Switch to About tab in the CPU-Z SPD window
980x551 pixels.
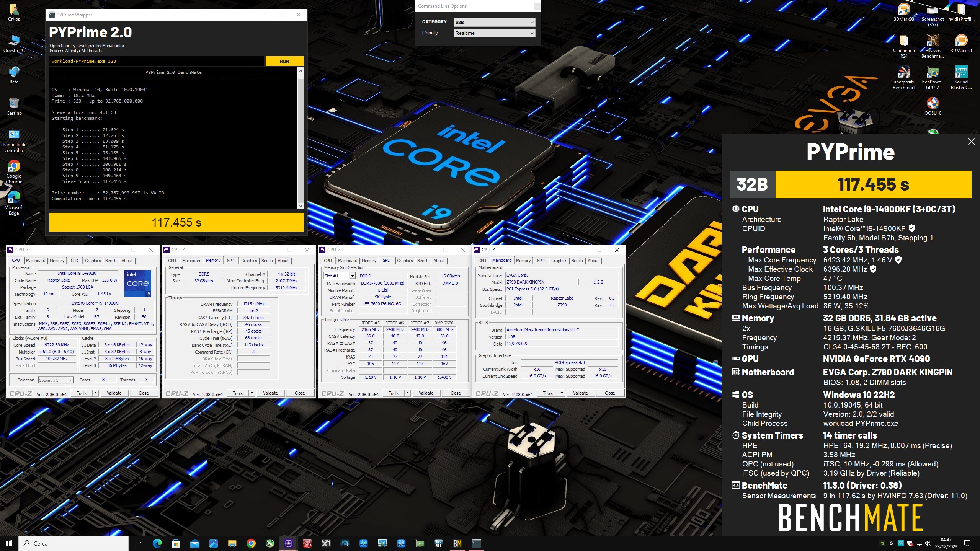(439, 261)
